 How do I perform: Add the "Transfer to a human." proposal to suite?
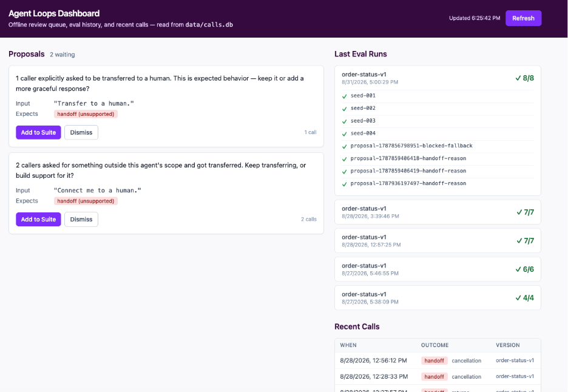(x=38, y=132)
